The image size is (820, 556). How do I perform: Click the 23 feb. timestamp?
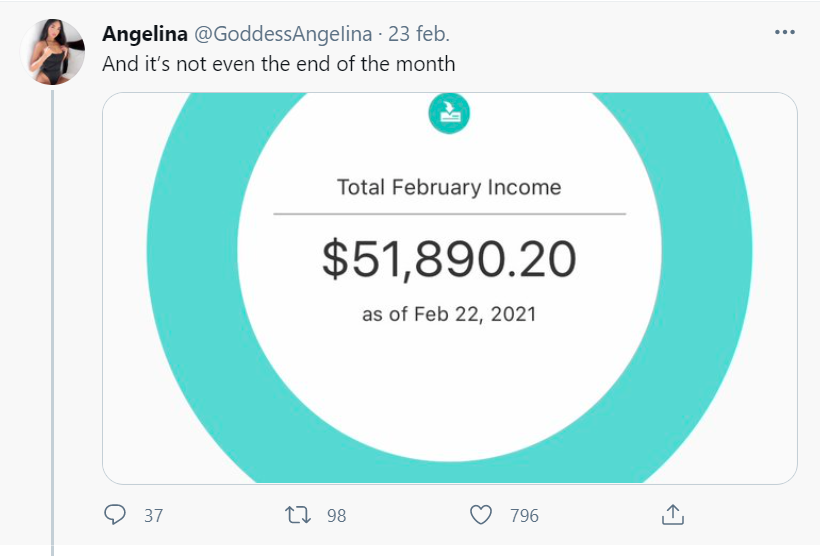(x=419, y=34)
